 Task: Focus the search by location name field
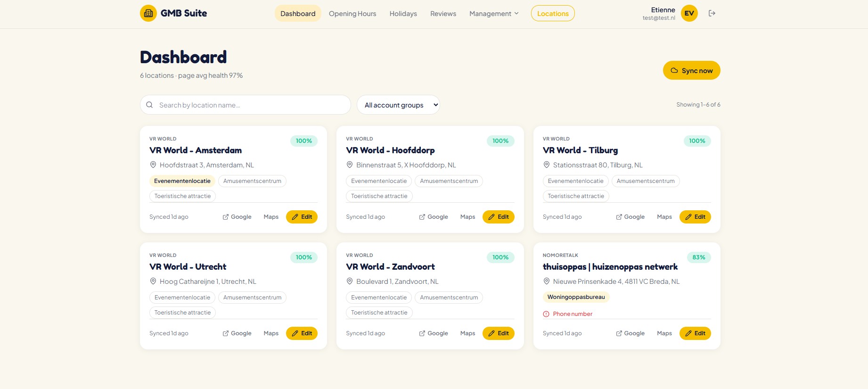tap(245, 105)
